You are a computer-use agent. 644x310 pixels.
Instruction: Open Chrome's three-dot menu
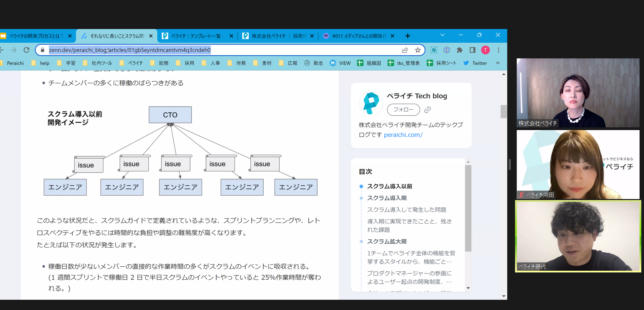tap(498, 50)
